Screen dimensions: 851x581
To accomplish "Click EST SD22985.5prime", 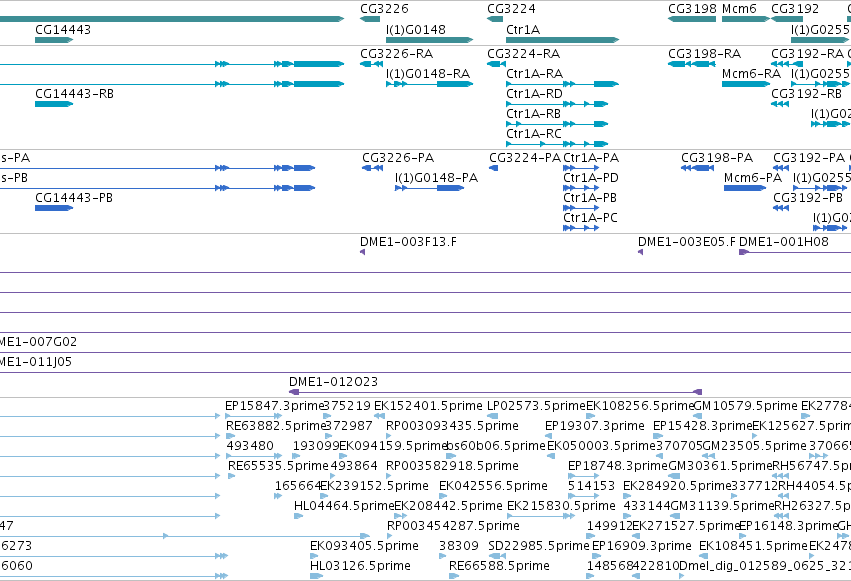I will coord(498,556).
